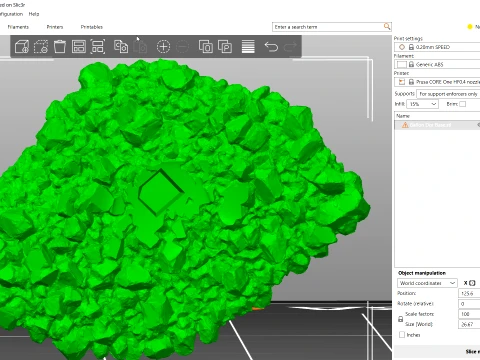Click the Rotate value field

click(x=469, y=304)
